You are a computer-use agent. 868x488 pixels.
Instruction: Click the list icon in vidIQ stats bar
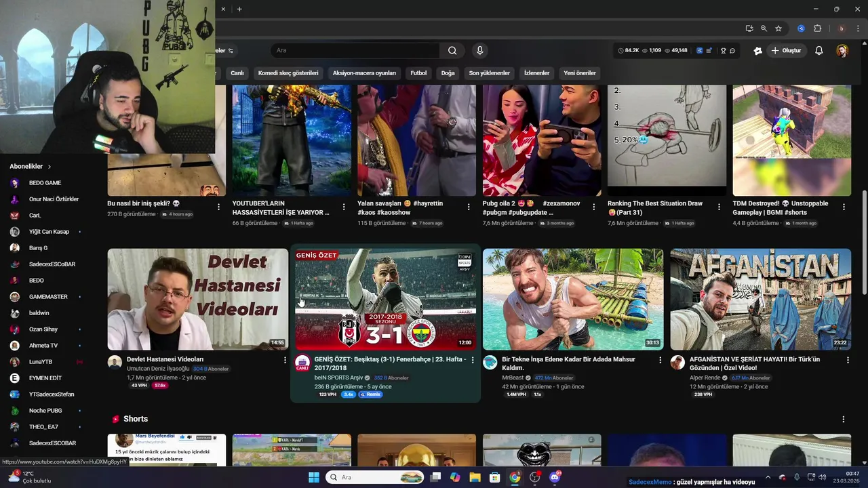709,51
